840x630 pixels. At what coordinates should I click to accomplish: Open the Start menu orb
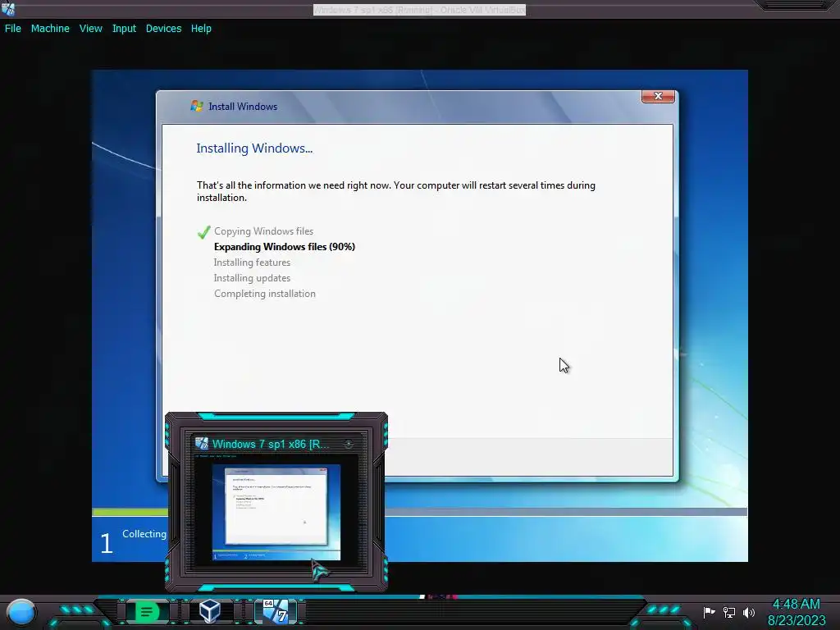pos(21,612)
